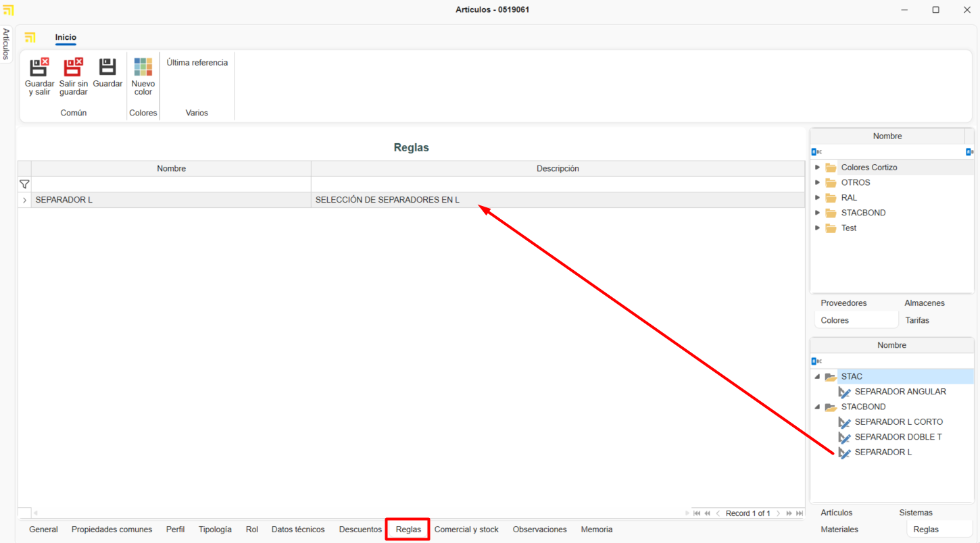Collapse the STACBOND rules folder

click(817, 407)
